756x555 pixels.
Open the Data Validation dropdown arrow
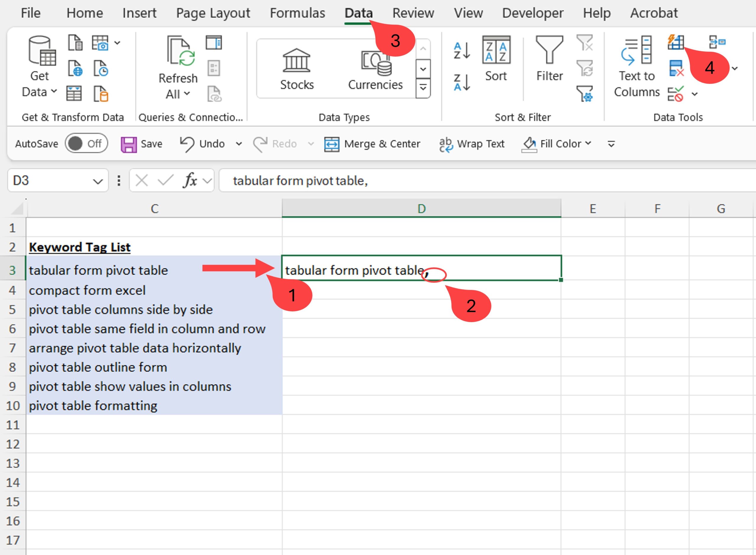694,94
